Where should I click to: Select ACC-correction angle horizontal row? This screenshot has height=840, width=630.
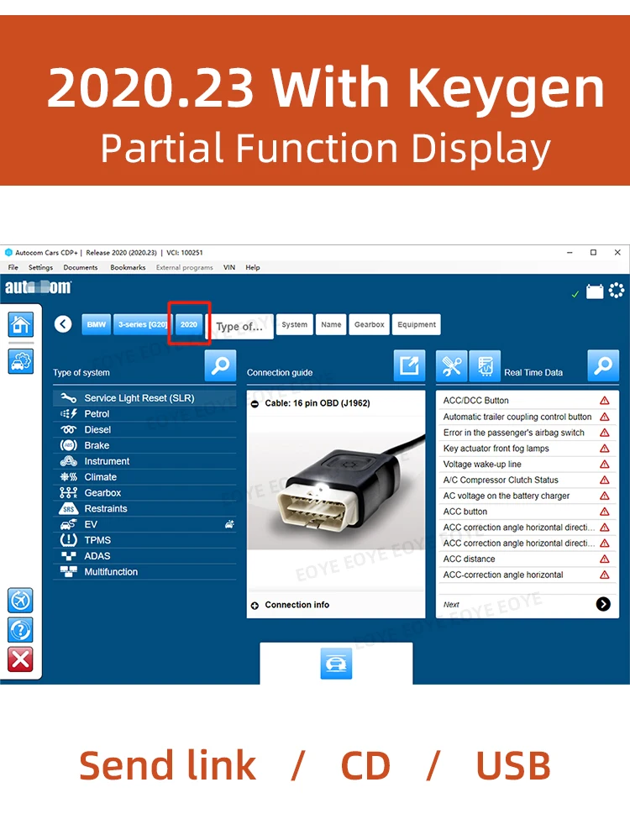pyautogui.click(x=528, y=575)
